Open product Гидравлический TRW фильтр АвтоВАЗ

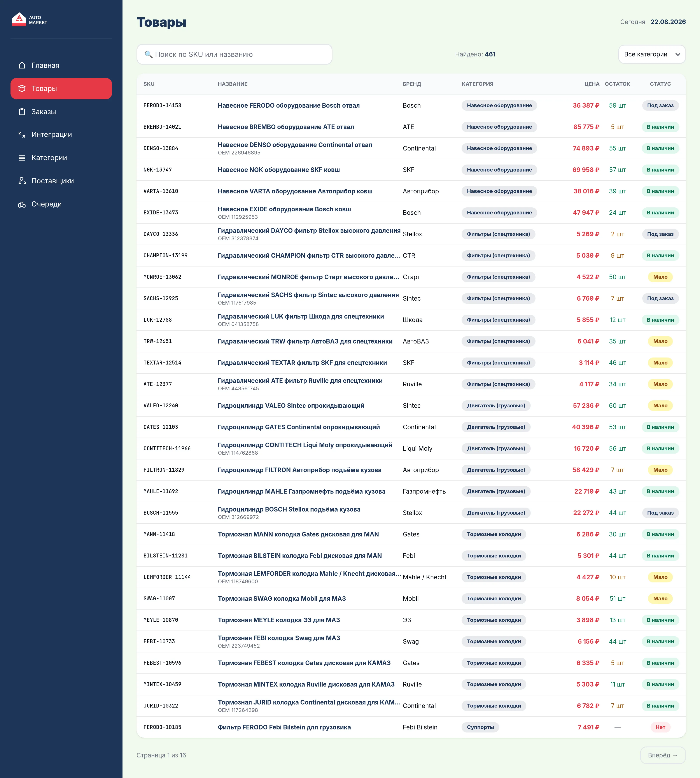305,342
